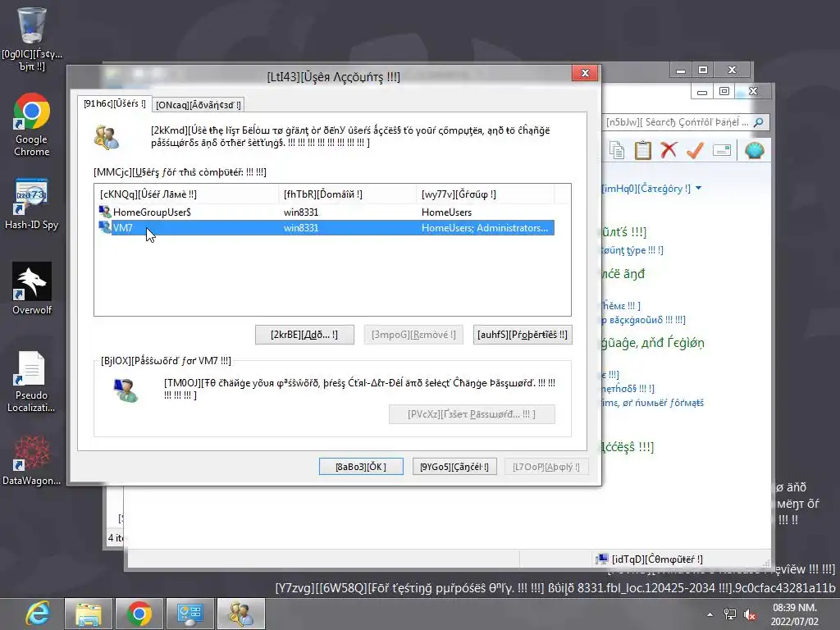Close the User Accounts dialog
This screenshot has height=630, width=840.
click(x=585, y=73)
